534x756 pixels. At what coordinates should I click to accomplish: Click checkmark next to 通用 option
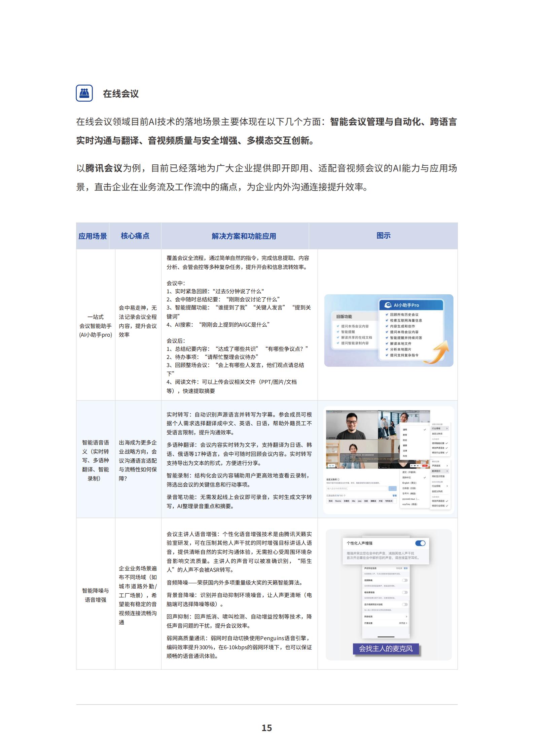tap(425, 429)
